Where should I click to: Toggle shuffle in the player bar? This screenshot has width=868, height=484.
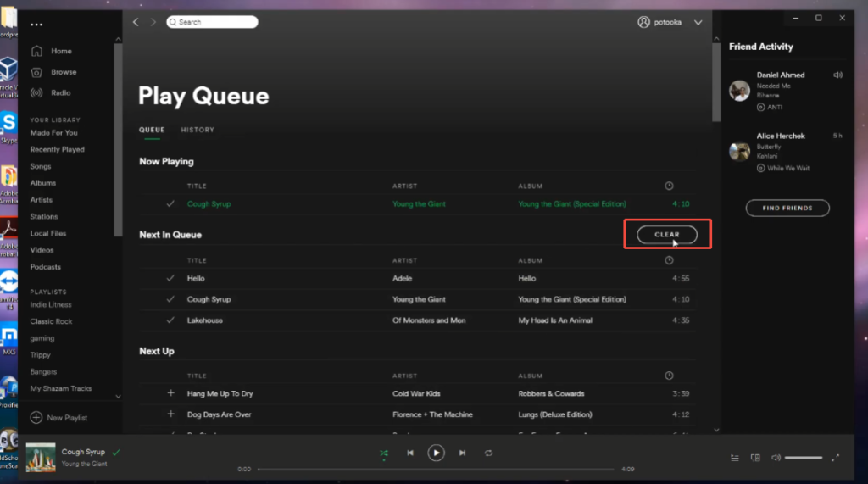(x=384, y=453)
